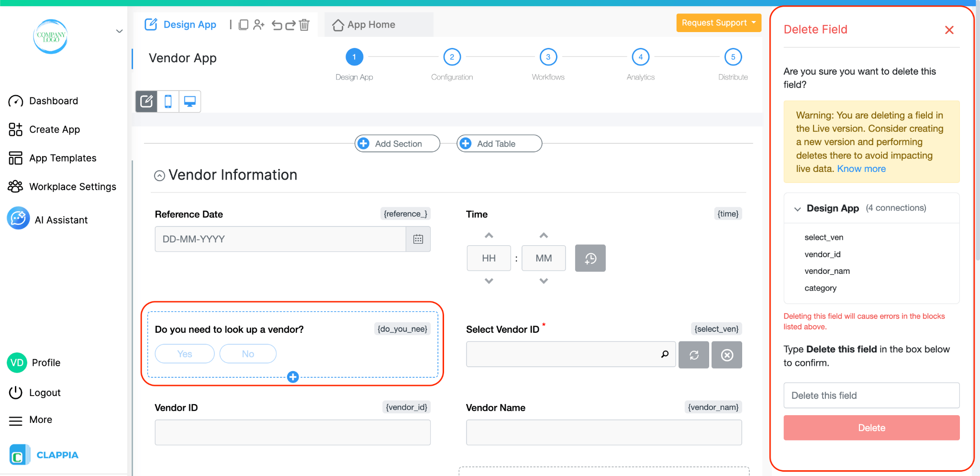Click the select_ven connection entry
The height and width of the screenshot is (476, 980).
click(824, 238)
